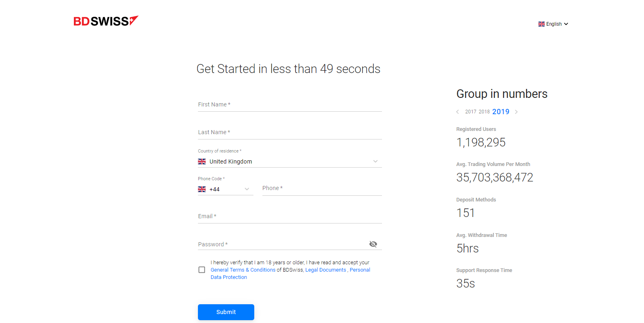The image size is (644, 323).
Task: Click the flag icon in Phone Code field
Action: pos(202,189)
